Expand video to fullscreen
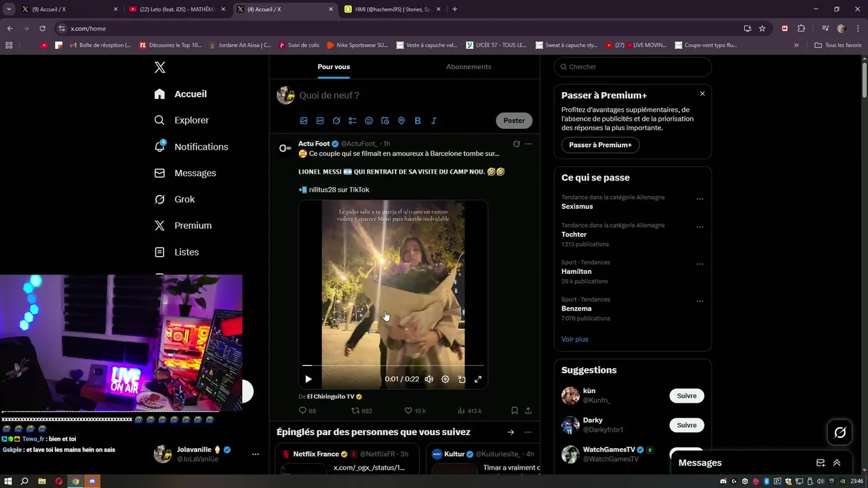 (x=478, y=380)
